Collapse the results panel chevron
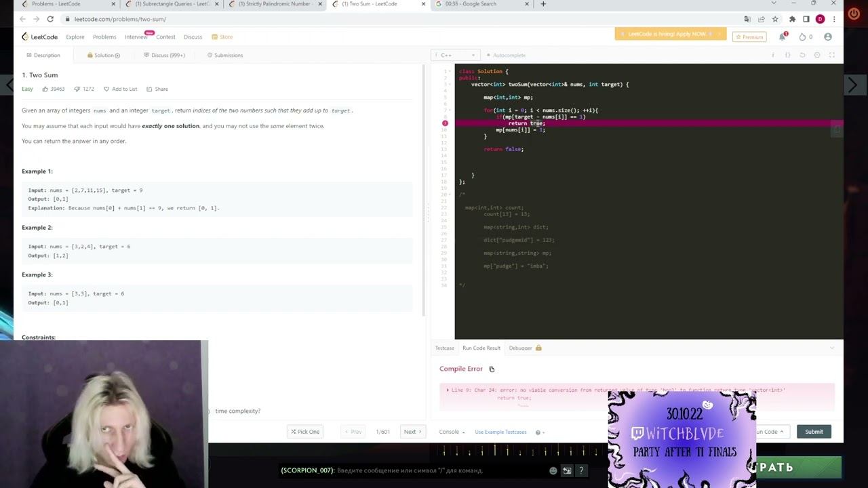Screen dimensions: 868x488 (832, 348)
